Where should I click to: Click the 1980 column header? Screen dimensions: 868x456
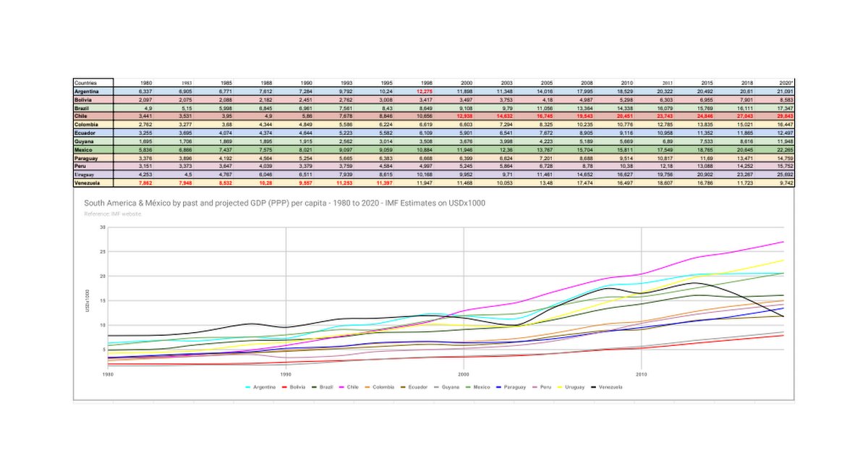[x=145, y=83]
